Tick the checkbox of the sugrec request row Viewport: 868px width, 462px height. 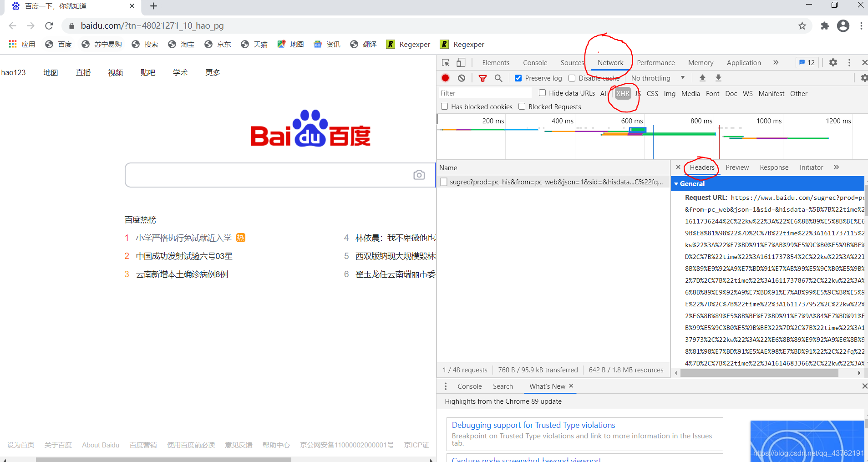pyautogui.click(x=444, y=182)
